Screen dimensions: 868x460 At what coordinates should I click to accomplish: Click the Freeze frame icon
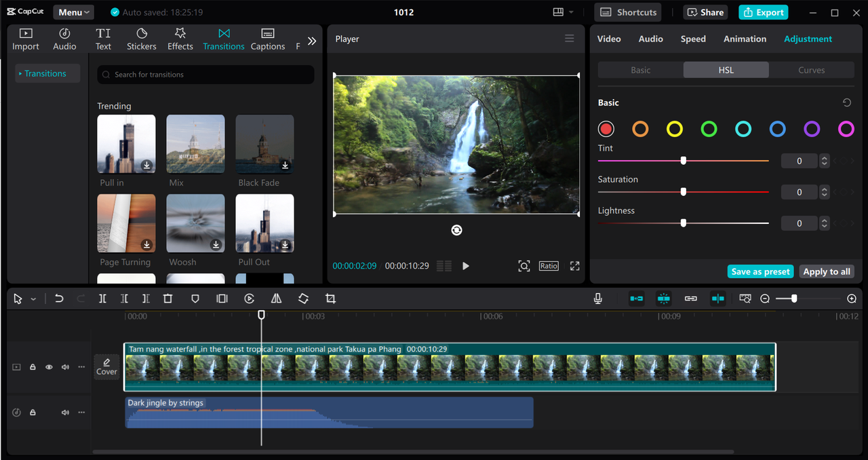(x=222, y=299)
